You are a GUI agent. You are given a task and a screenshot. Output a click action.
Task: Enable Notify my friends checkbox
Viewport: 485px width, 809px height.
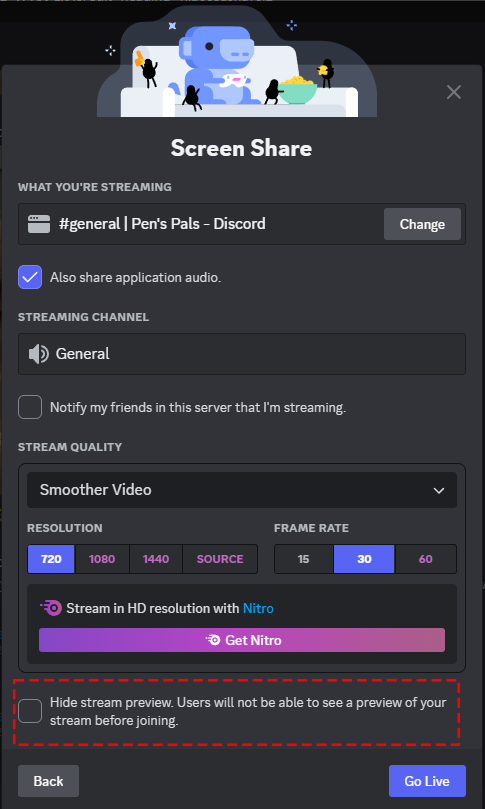point(30,407)
